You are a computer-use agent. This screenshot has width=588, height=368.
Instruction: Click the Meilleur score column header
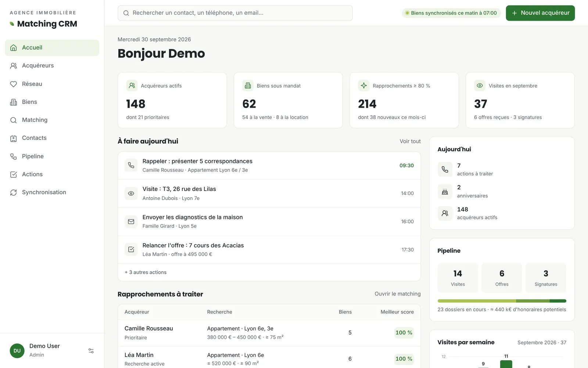tap(397, 312)
